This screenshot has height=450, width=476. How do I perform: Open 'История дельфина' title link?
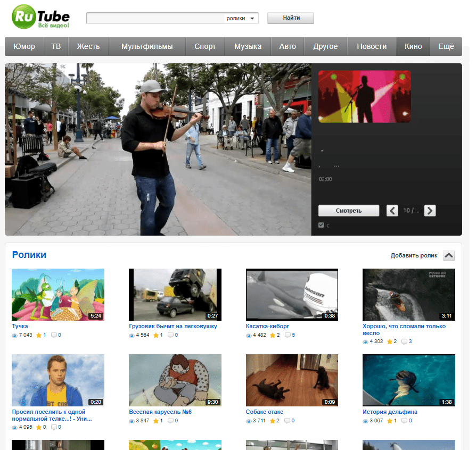click(x=390, y=412)
